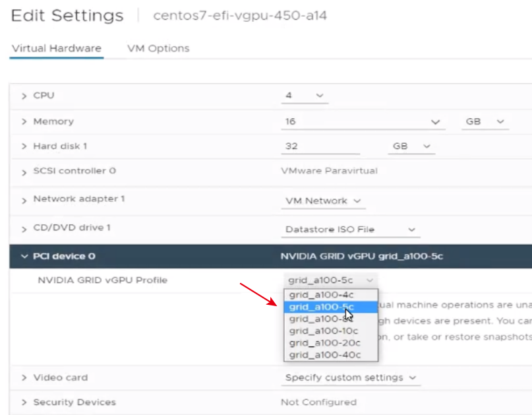
Task: Open the Memory size value dropdown
Action: coord(363,121)
